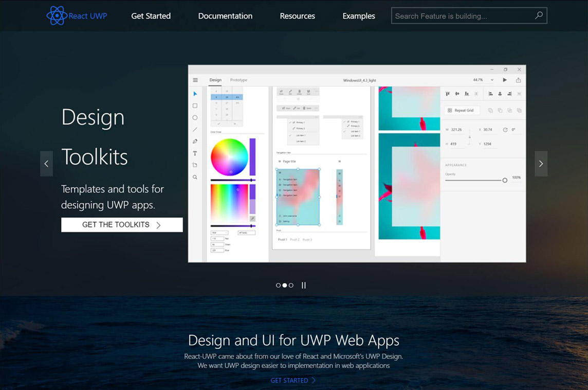Screen dimensions: 588x390
Task: Select the Pen tool
Action: [x=195, y=141]
